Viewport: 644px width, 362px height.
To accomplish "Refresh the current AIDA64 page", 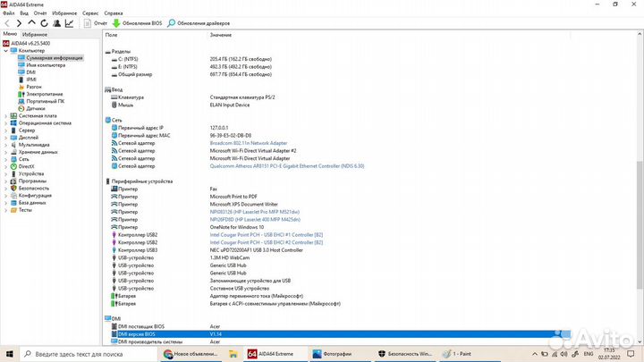I will tap(44, 23).
